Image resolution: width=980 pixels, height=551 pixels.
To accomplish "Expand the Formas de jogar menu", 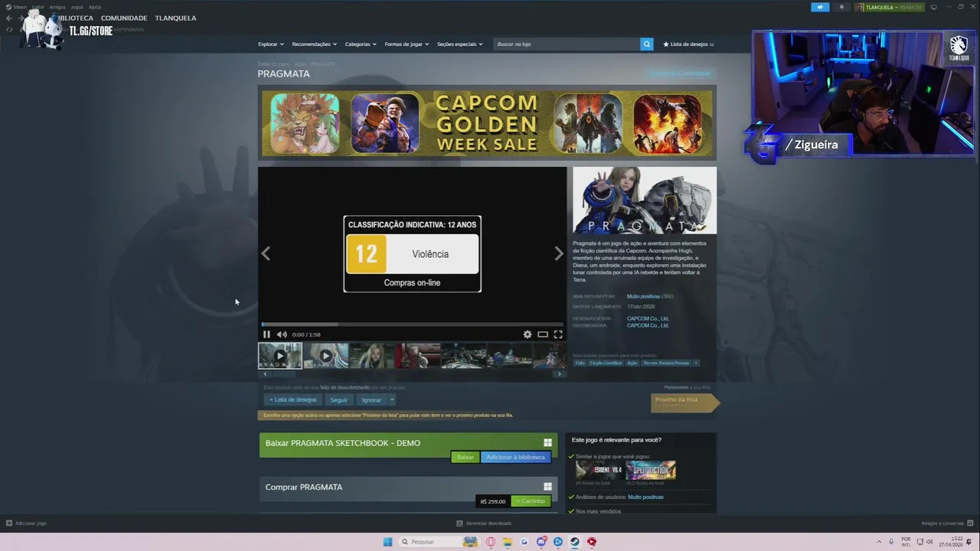I will [x=407, y=44].
